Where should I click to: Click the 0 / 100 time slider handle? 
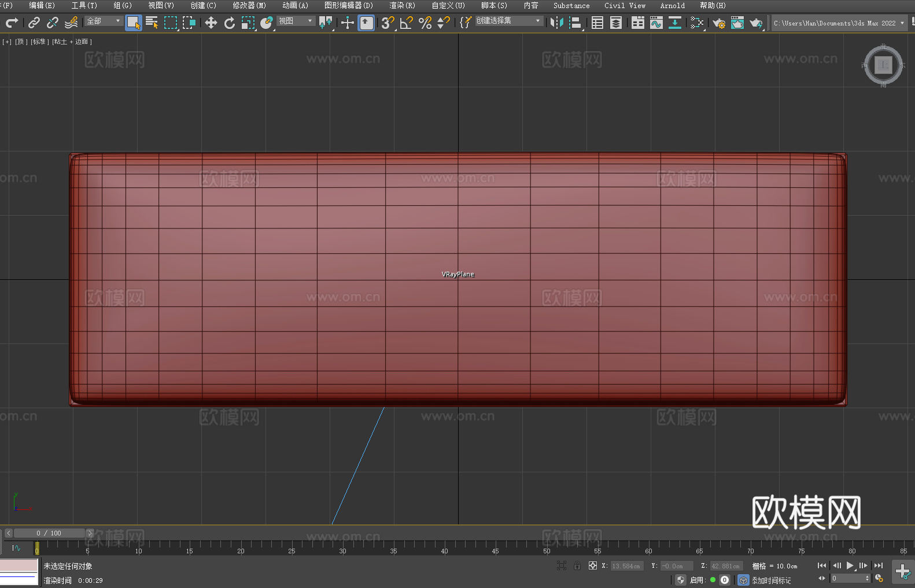[49, 533]
